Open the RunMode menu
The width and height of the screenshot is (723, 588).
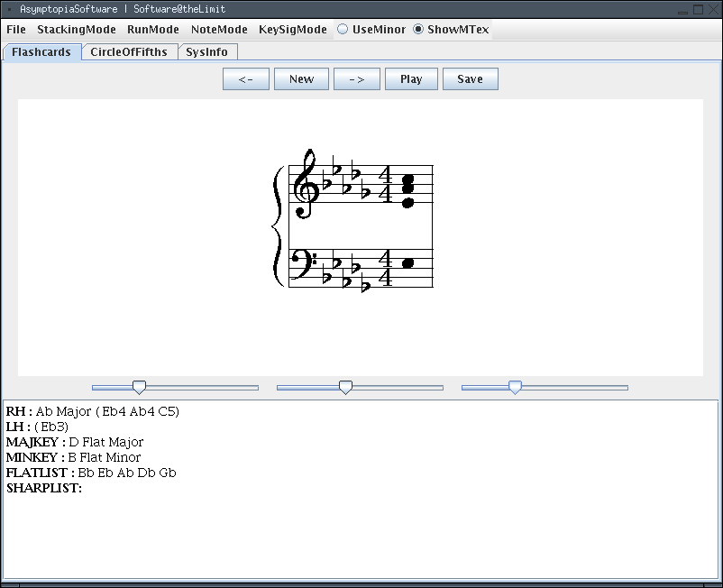click(x=152, y=29)
